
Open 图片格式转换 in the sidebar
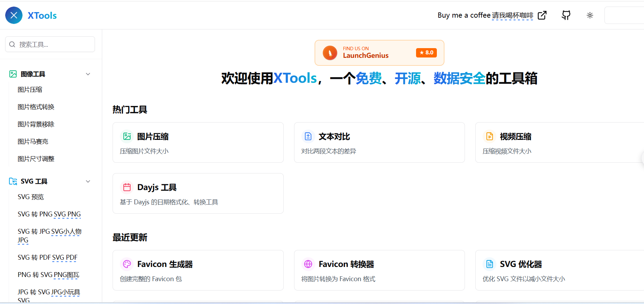(36, 107)
